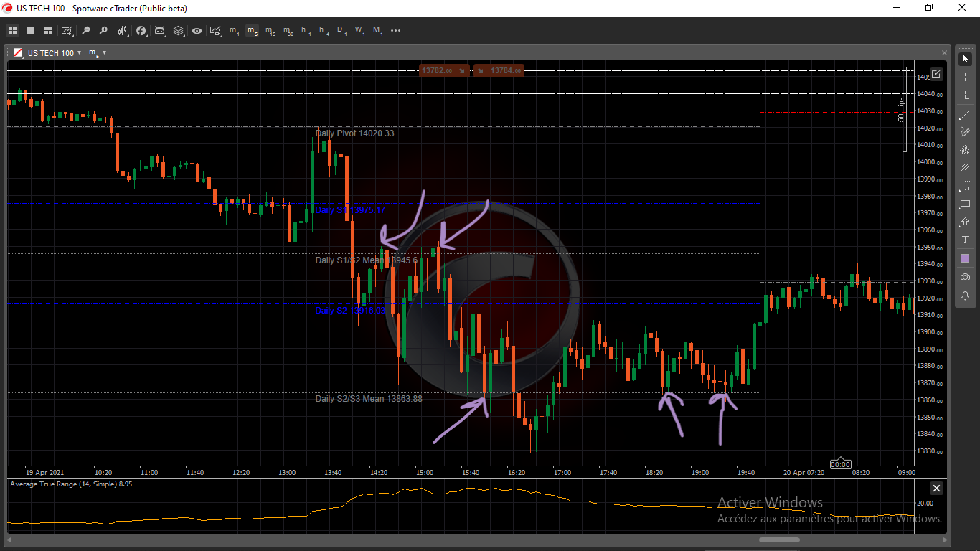The width and height of the screenshot is (980, 551).
Task: Open the more timeframes ellipsis menu
Action: point(396,31)
